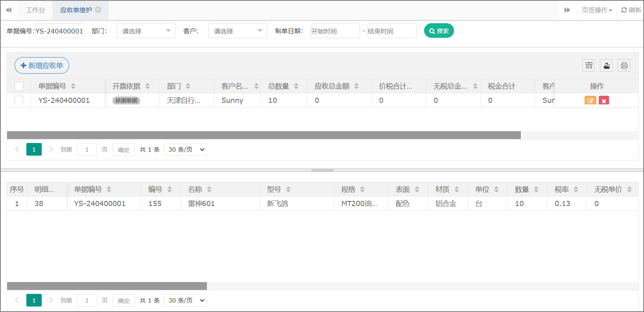
Task: Click the 刷新 refresh icon
Action: pyautogui.click(x=624, y=10)
